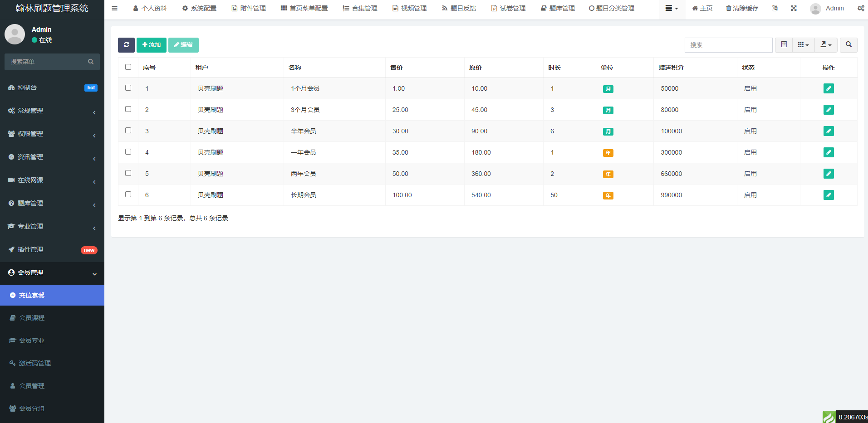Toggle the sidebar hamburger menu icon
This screenshot has width=868, height=423.
pos(115,8)
